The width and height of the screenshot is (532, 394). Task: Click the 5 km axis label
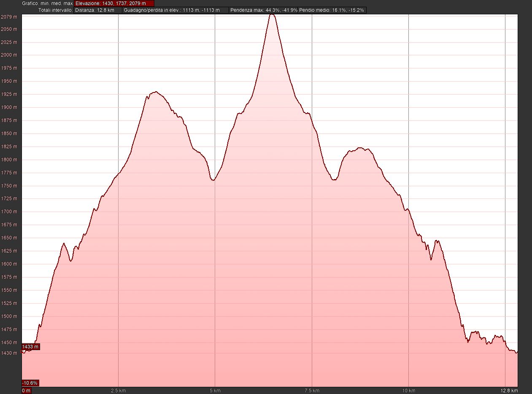pyautogui.click(x=215, y=391)
